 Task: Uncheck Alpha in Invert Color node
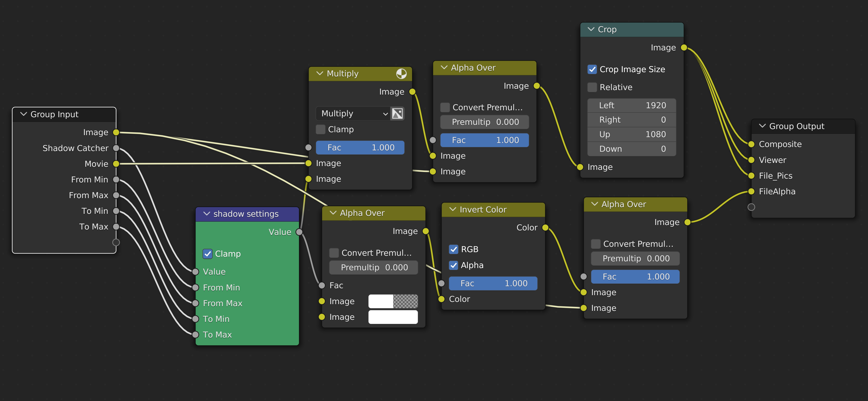454,265
